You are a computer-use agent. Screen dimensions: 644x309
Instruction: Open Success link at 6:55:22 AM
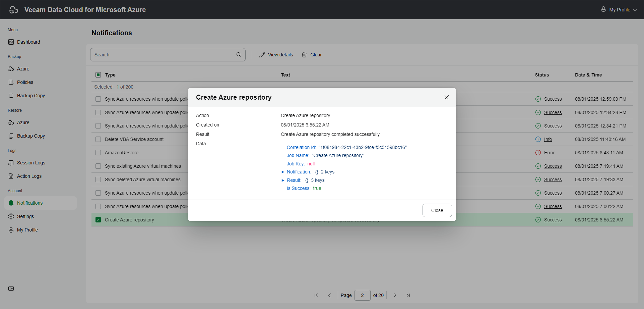(553, 220)
